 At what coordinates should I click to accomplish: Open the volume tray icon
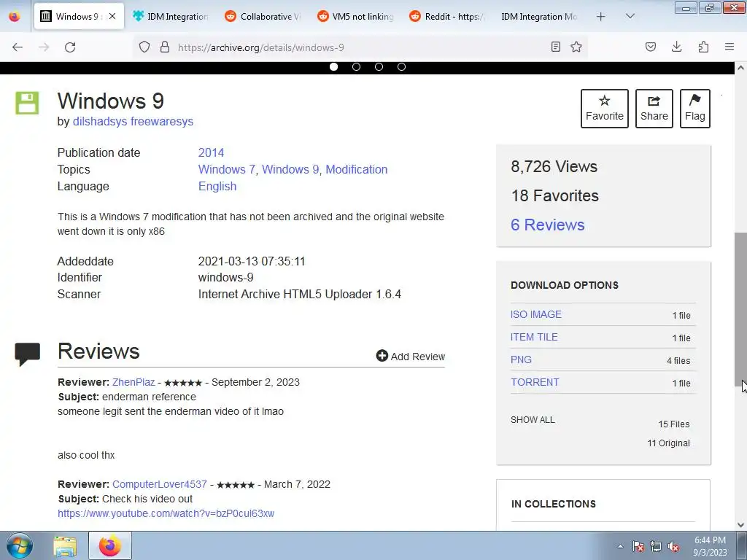(x=673, y=546)
